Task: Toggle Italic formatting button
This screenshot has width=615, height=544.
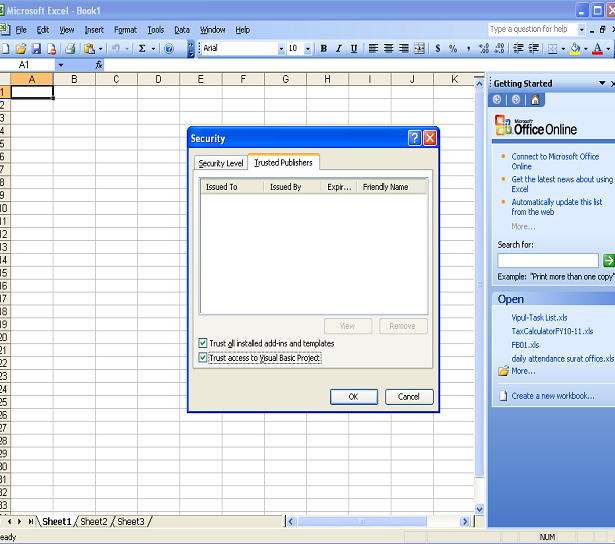Action: pyautogui.click(x=338, y=48)
